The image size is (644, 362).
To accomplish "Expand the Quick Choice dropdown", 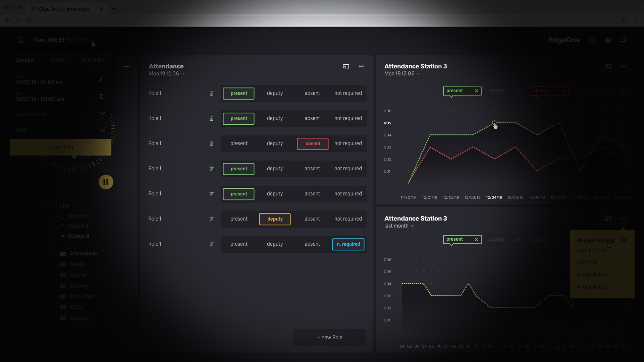I will coord(102,114).
